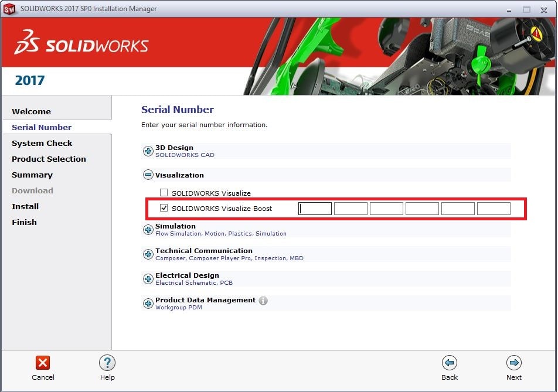Click the 'Workgroup PDM' text
The image size is (558, 392).
coord(178,308)
